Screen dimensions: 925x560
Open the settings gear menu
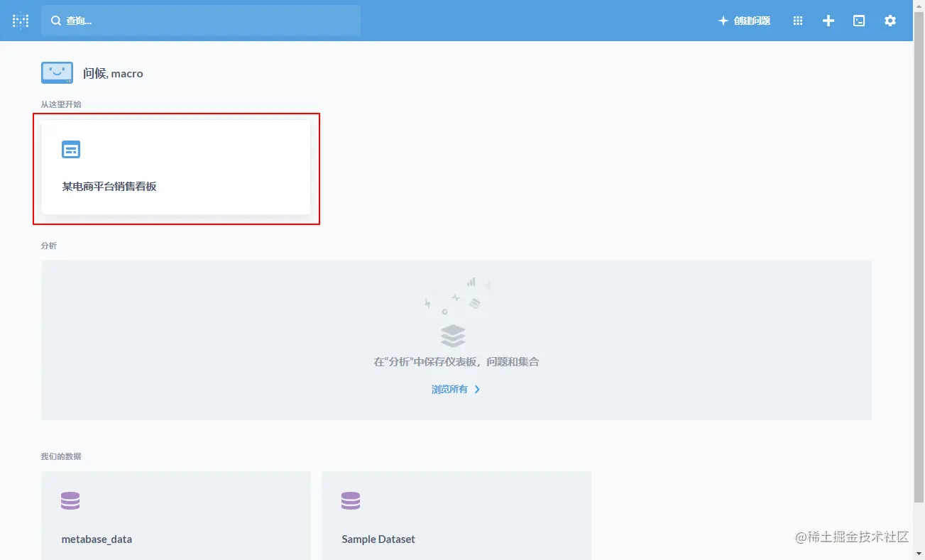[x=890, y=21]
